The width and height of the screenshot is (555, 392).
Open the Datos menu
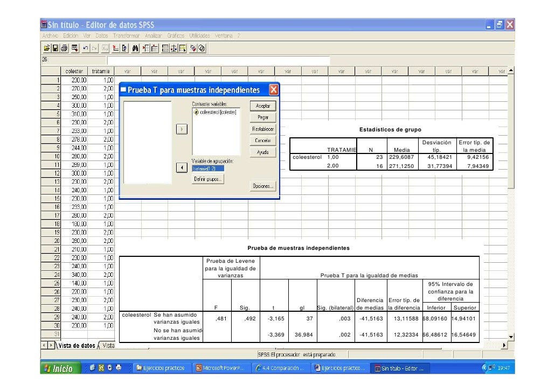point(102,36)
